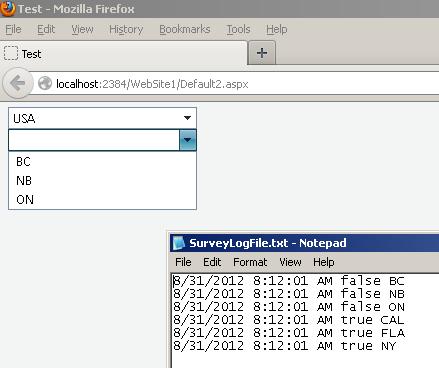This screenshot has width=439, height=368.
Task: Collapse list with the highlighted blue arrow
Action: click(x=188, y=140)
